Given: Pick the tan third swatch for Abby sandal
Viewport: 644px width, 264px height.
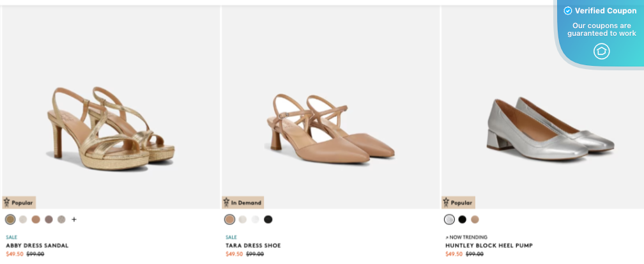Looking at the screenshot, I should [36, 219].
